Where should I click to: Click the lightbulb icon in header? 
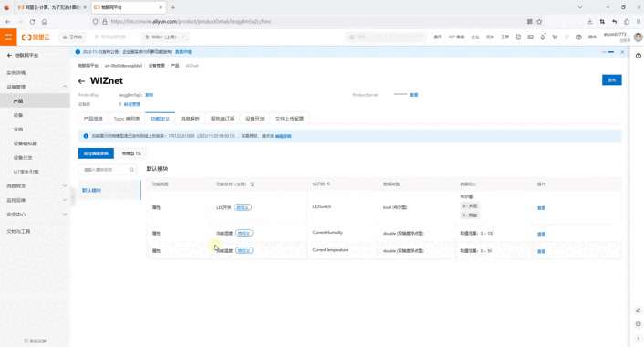[x=566, y=37]
